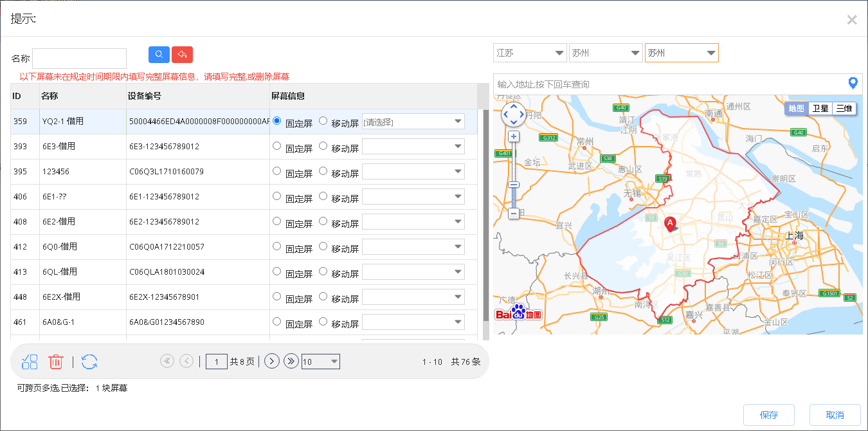This screenshot has width=868, height=431.
Task: Pan the map down with the arrow control
Action: tap(513, 123)
